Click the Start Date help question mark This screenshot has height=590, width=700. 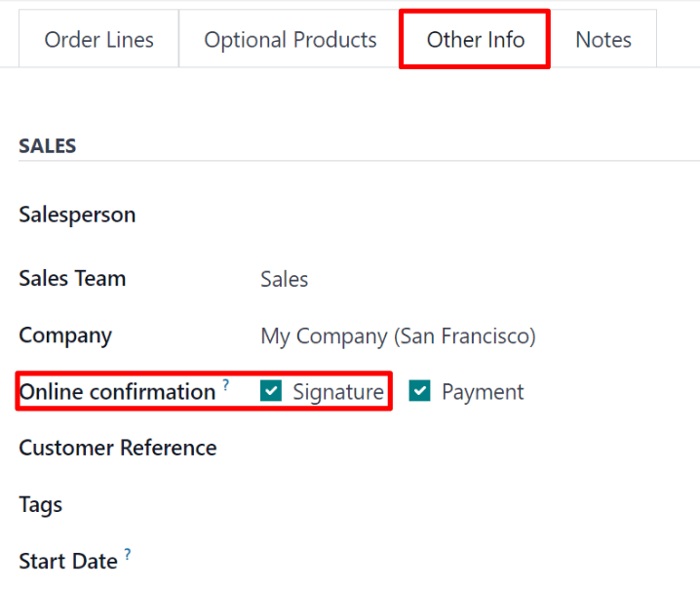point(128,555)
